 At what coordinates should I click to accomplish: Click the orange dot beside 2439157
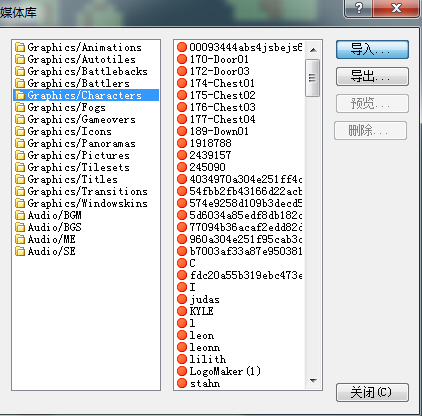(x=182, y=155)
